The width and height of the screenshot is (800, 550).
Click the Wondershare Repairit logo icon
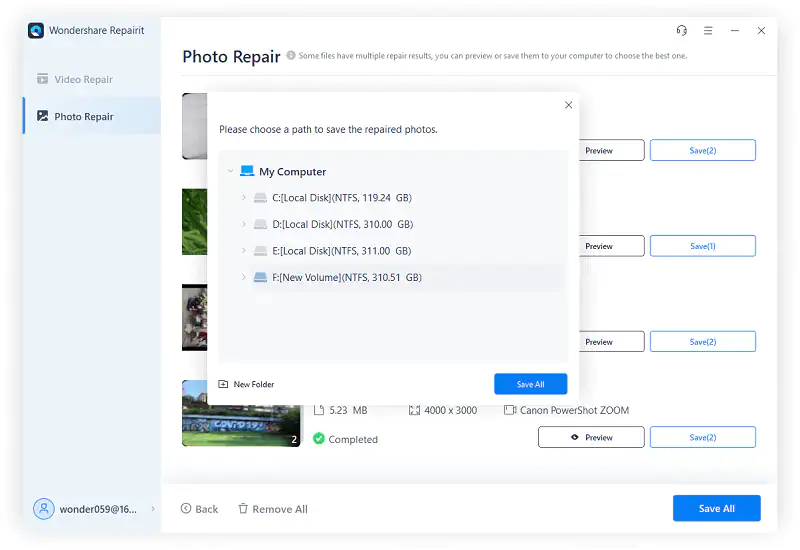click(x=36, y=31)
